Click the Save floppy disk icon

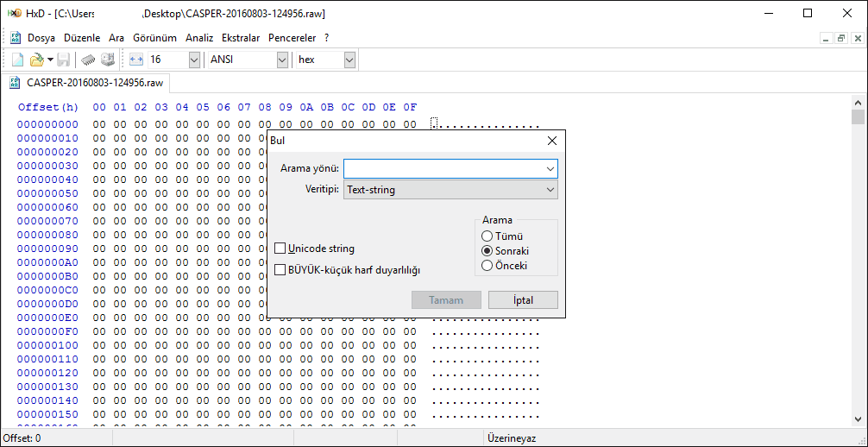coord(64,60)
